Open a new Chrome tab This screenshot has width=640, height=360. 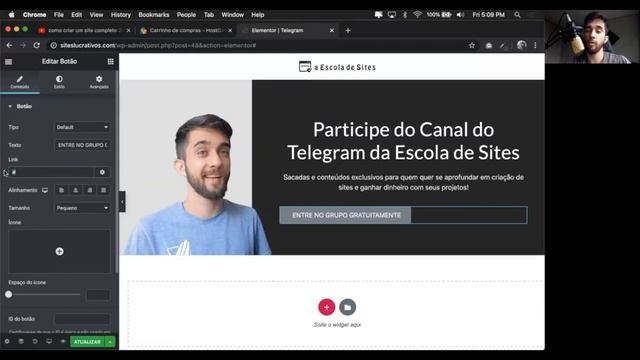[348, 30]
